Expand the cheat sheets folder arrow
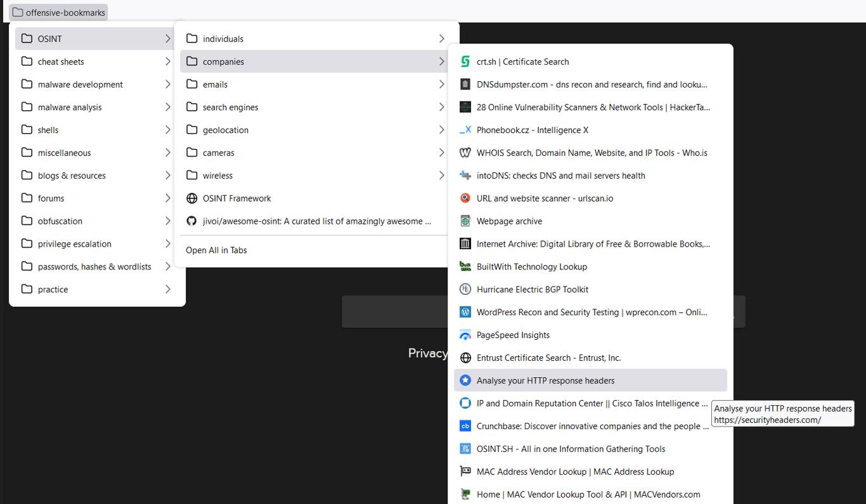The image size is (866, 504). point(167,61)
